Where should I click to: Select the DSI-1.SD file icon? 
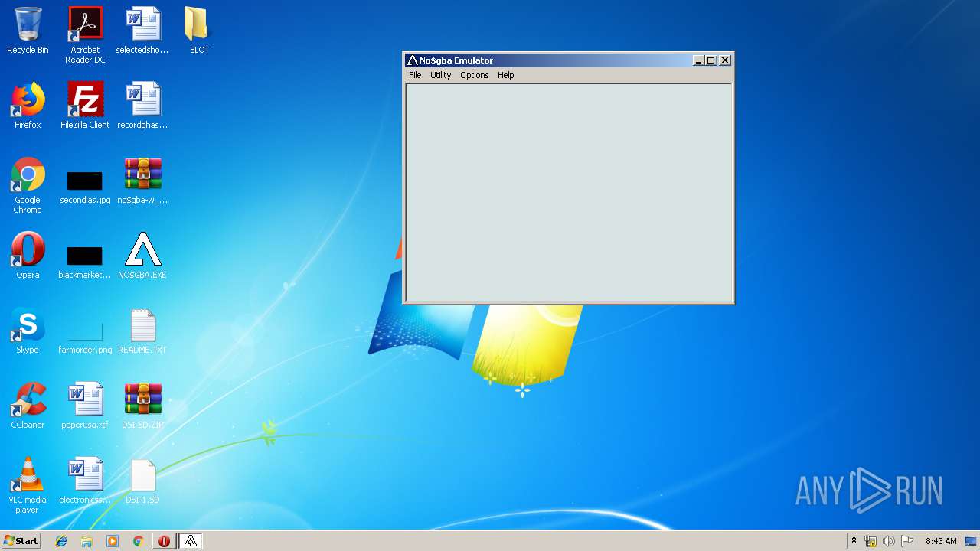point(142,481)
